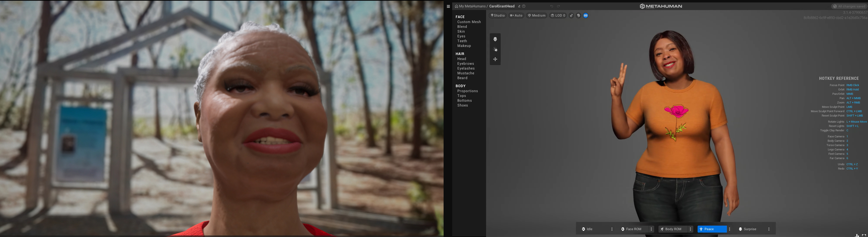Toggle the skeleton bone overlay
The width and height of the screenshot is (868, 237).
[x=571, y=16]
